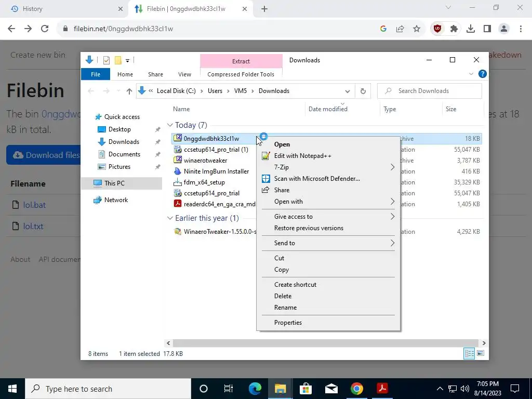Switch to the History browser tab

[x=64, y=9]
